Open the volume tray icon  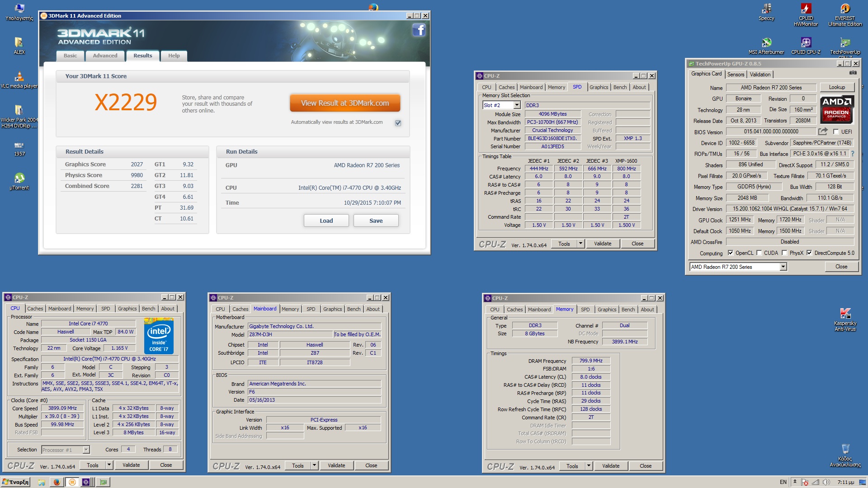[x=826, y=482]
